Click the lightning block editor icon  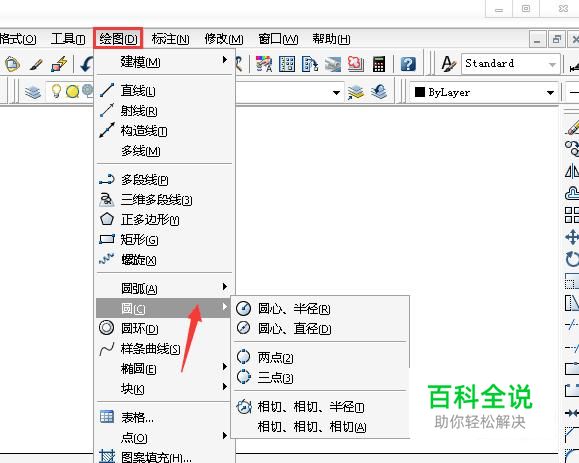coord(59,65)
